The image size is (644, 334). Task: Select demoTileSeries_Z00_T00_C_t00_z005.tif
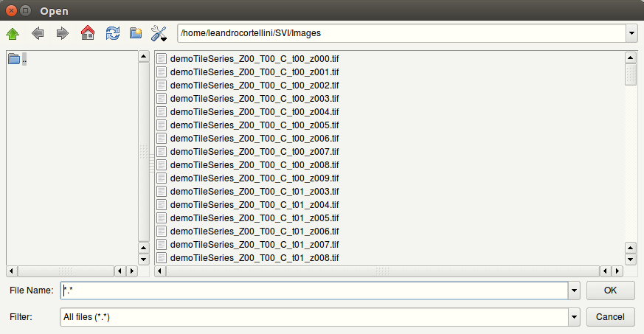click(254, 125)
